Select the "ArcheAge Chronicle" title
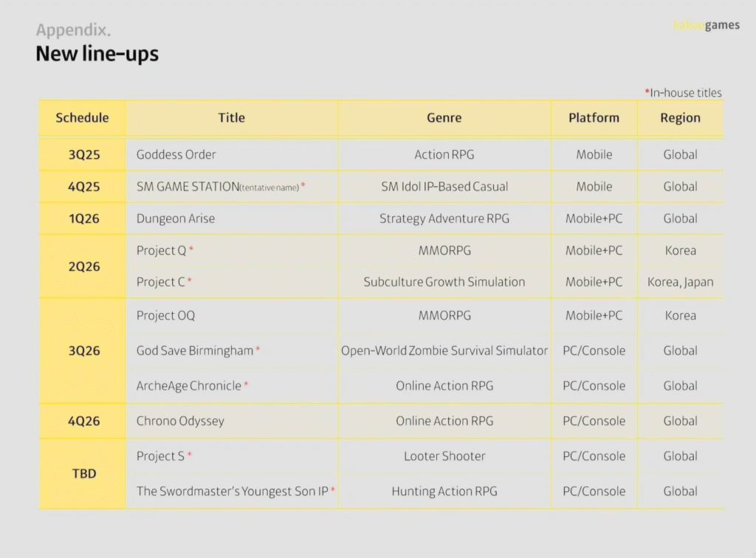This screenshot has height=558, width=756. 188,386
